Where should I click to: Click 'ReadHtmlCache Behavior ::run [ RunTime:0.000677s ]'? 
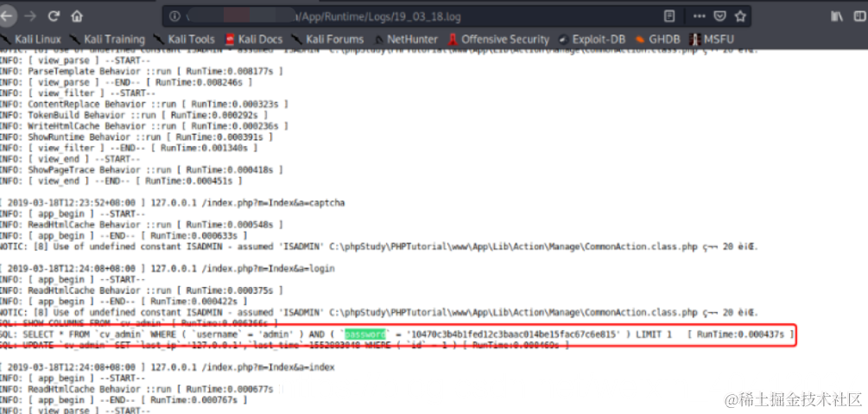(x=141, y=390)
